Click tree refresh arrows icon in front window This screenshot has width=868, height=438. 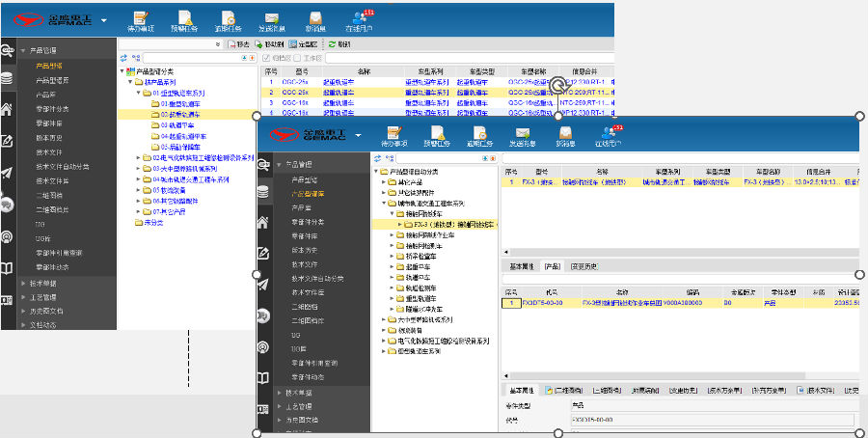[377, 158]
